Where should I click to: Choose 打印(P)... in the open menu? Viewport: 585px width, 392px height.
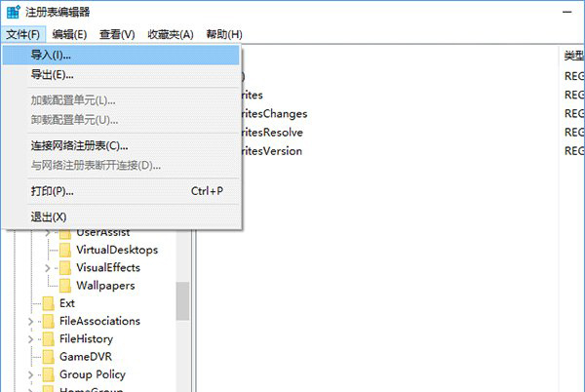click(52, 190)
